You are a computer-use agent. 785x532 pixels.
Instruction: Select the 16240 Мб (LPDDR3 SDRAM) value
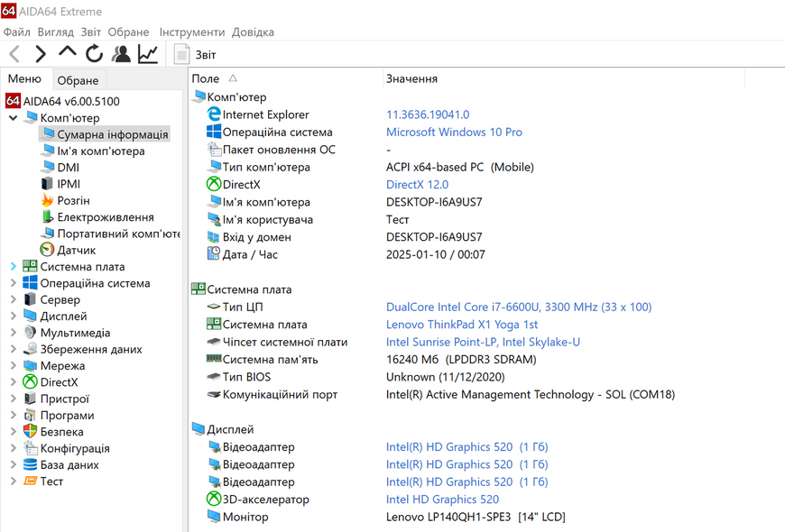(x=461, y=360)
